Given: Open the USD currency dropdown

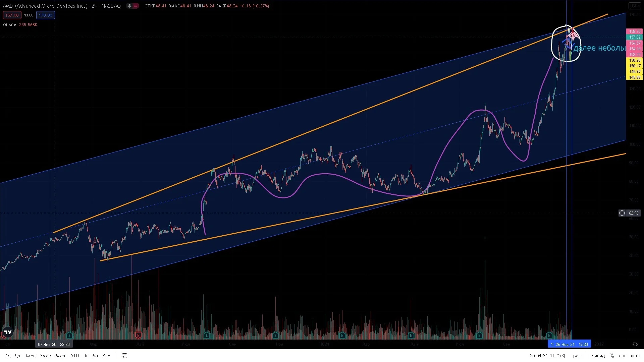Looking at the screenshot, I should click(635, 6).
